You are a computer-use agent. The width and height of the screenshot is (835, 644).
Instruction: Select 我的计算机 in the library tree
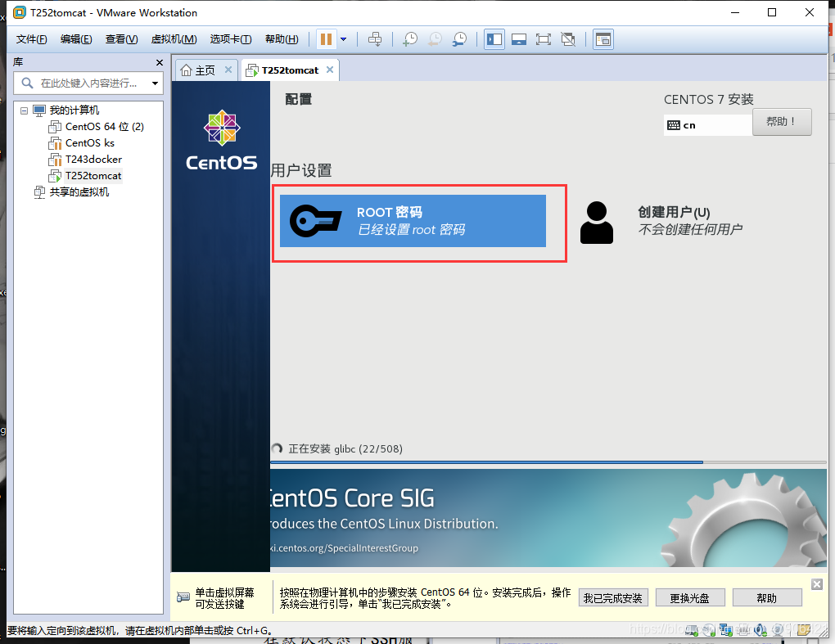pos(74,110)
